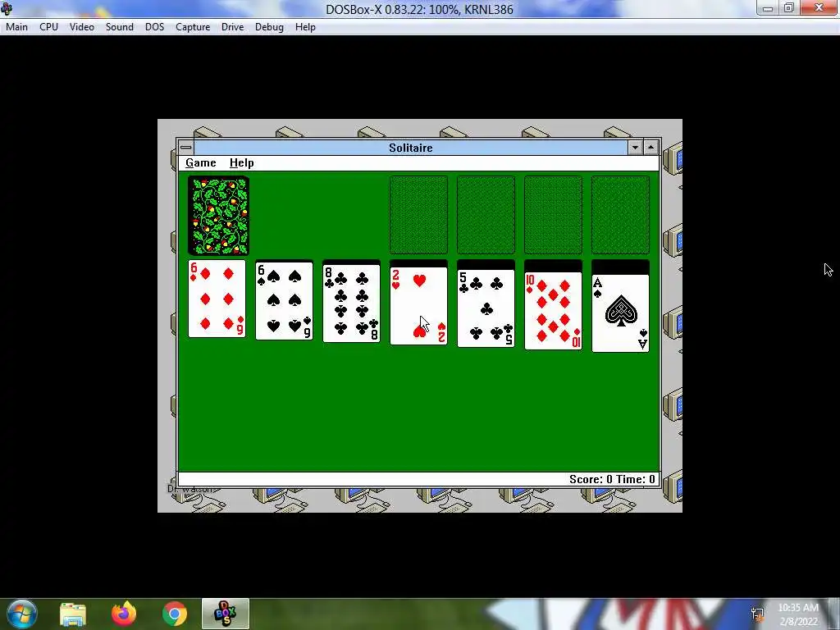Screen dimensions: 840x630
Task: Select the ace of spades card
Action: click(620, 313)
